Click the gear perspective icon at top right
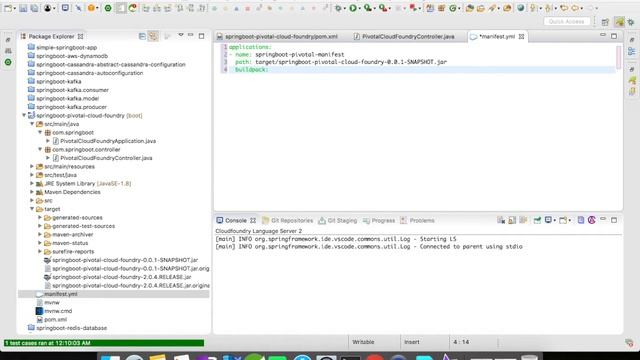The height and width of the screenshot is (360, 640). 631,22
